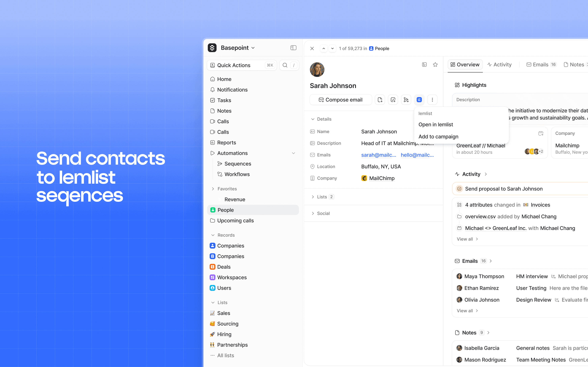Expand the Lists section in record

(x=322, y=197)
